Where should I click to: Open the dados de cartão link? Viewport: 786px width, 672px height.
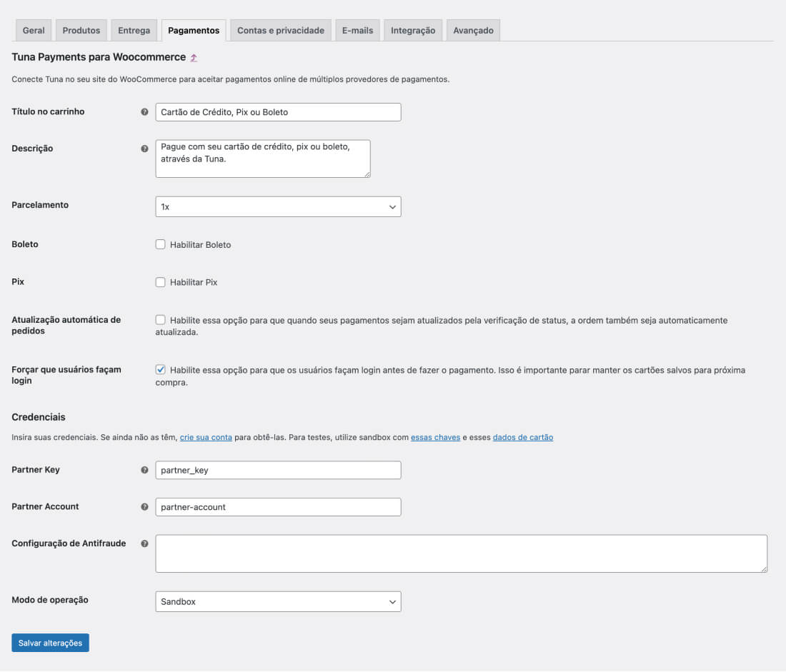[x=523, y=438]
